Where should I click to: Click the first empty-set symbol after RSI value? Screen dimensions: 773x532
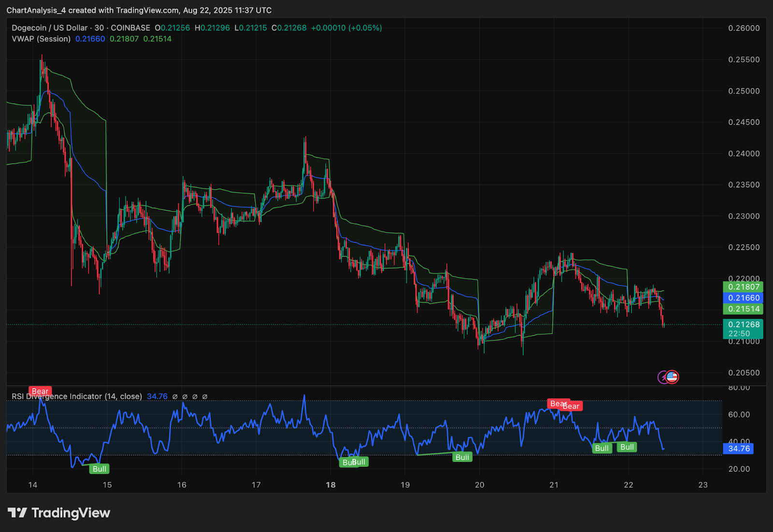click(x=175, y=396)
